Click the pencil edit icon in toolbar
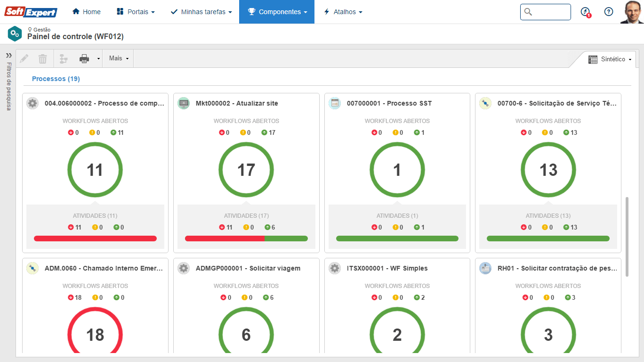 (x=24, y=58)
